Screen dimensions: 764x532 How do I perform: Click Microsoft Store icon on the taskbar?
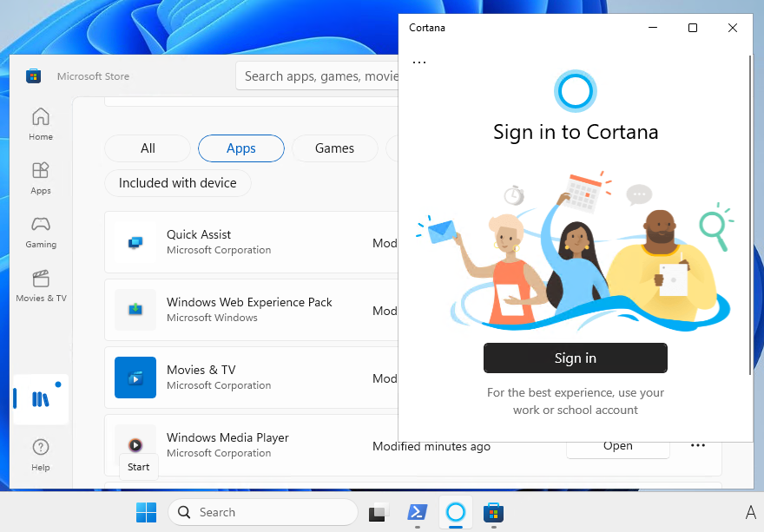click(x=494, y=512)
